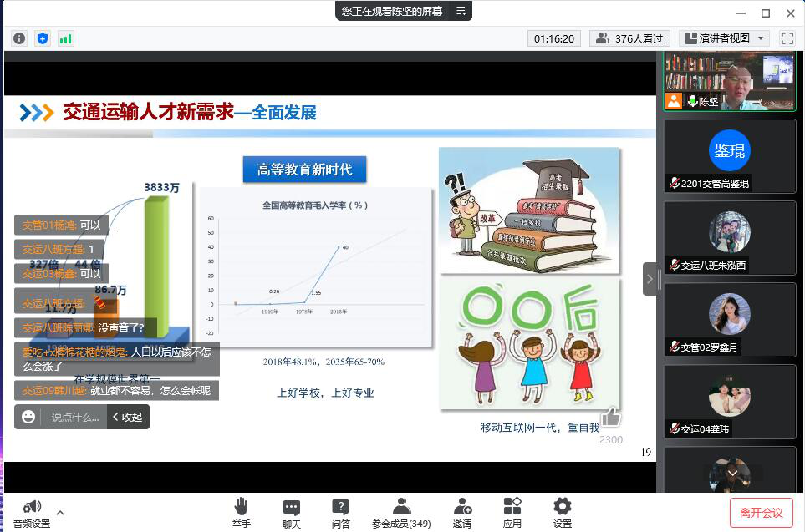Click chat message from 交管01杨鸿
805x532 pixels.
click(61, 225)
